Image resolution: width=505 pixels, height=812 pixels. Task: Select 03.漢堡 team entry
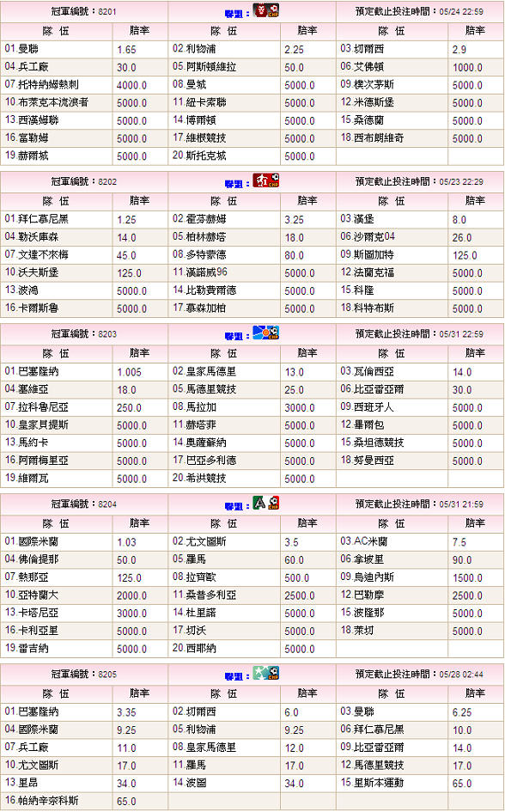(357, 219)
